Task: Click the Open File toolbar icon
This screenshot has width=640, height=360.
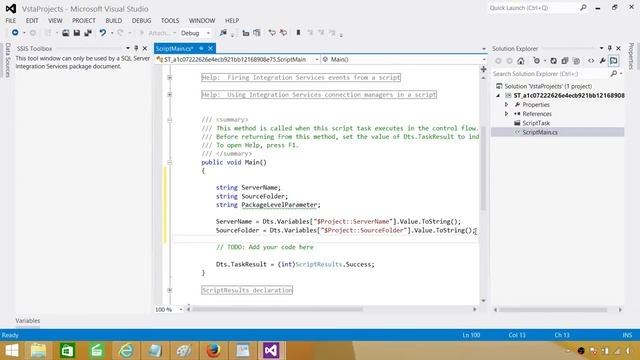Action: (x=65, y=33)
